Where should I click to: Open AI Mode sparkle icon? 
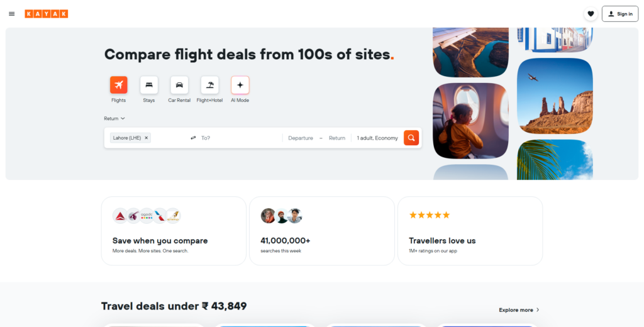click(x=240, y=85)
